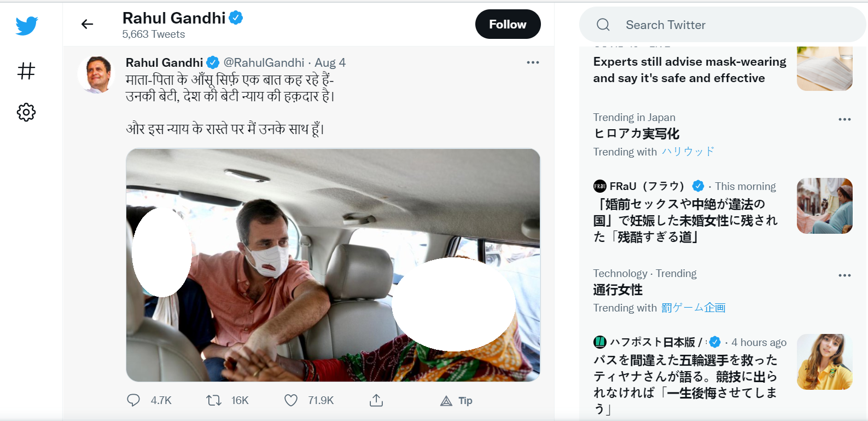Follow Rahul Gandhi
This screenshot has width=868, height=421.
tap(508, 24)
